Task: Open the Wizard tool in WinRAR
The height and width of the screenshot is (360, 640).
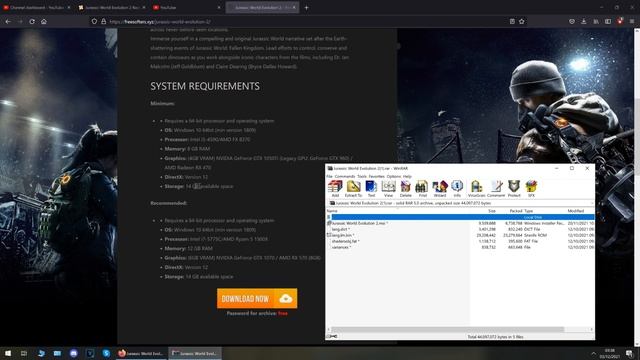Action: 440,189
